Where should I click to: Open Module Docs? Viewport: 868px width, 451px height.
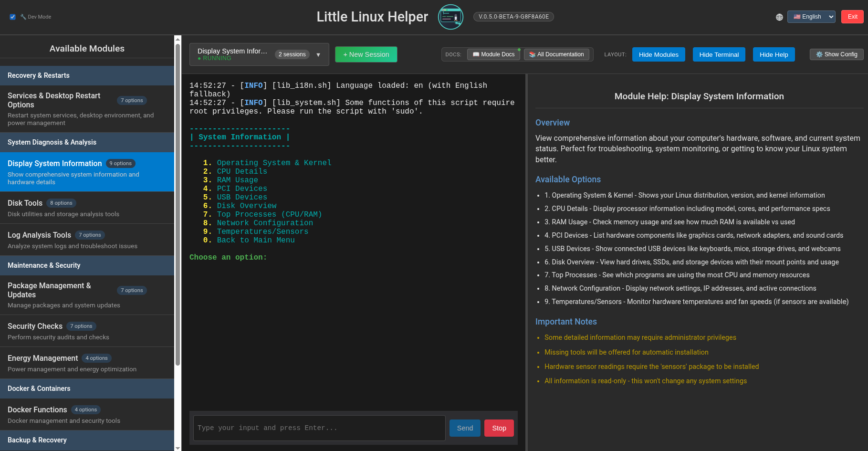click(493, 54)
